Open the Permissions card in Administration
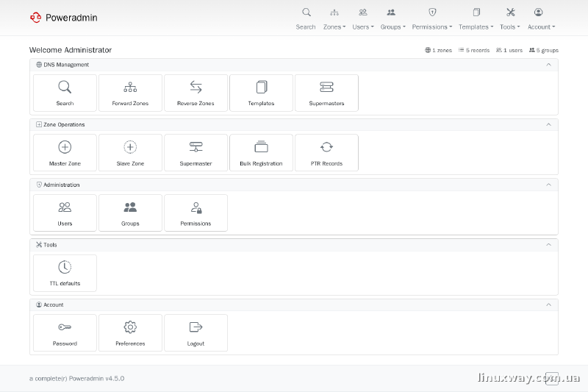The image size is (588, 392). [196, 213]
